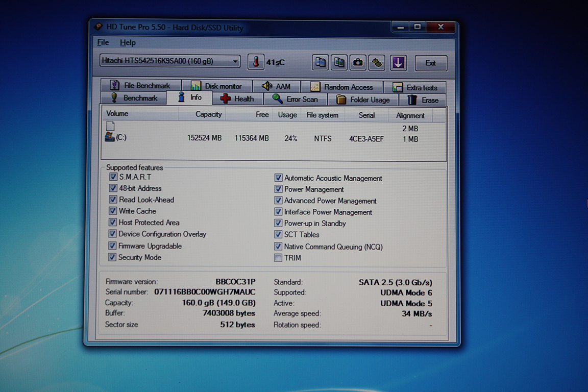The width and height of the screenshot is (588, 392).
Task: Toggle the 48-bit Address checkbox
Action: tap(113, 187)
